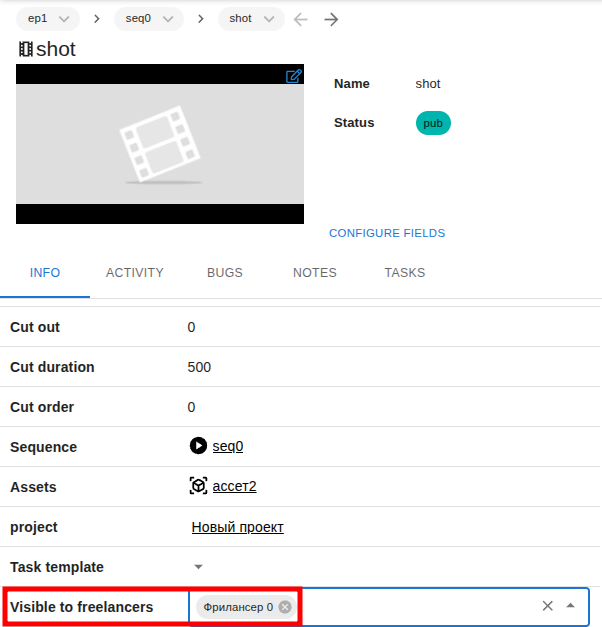
Task: Click the sequence play icon beside seq0
Action: point(198,446)
